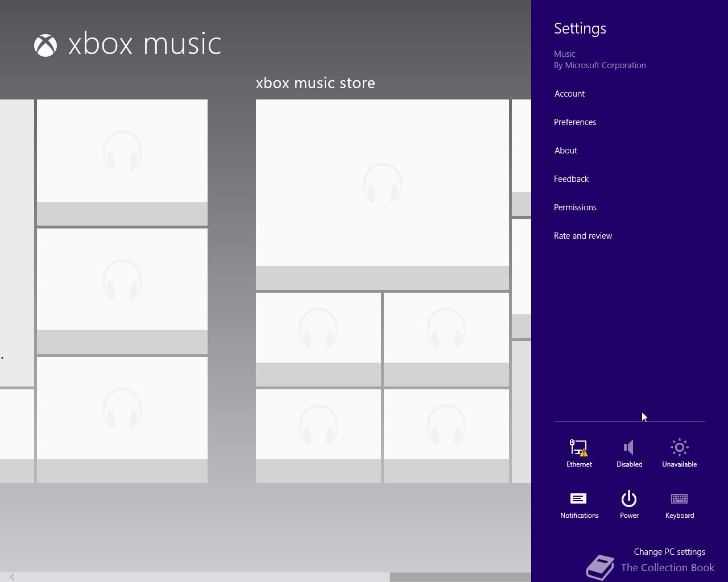Click the Xbox logo icon
Viewport: 728px width, 582px height.
coord(45,45)
